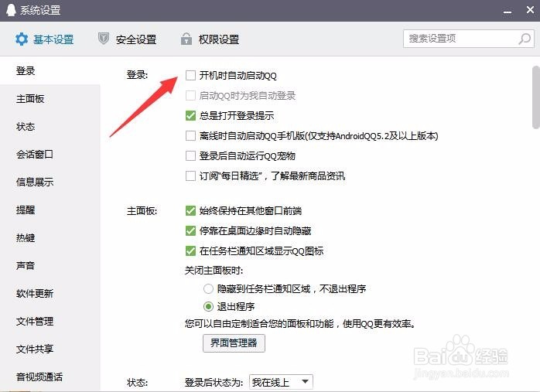Open 文件管理 settings in sidebar
This screenshot has width=540, height=392.
point(50,322)
